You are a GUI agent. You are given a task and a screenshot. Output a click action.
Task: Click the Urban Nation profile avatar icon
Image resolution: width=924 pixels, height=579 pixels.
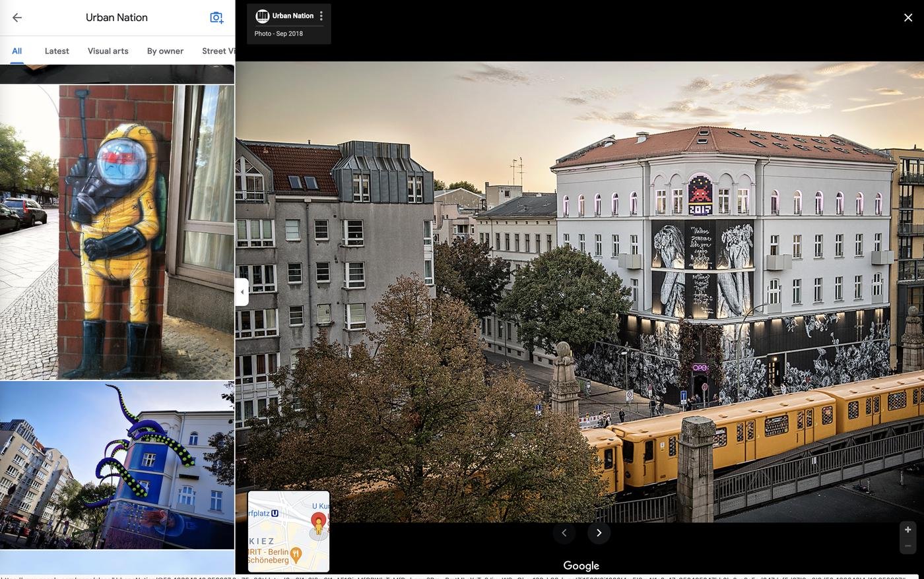click(262, 16)
